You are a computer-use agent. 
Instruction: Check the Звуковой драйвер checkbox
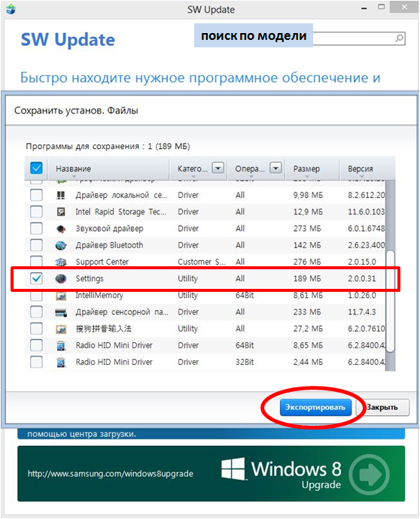(36, 229)
